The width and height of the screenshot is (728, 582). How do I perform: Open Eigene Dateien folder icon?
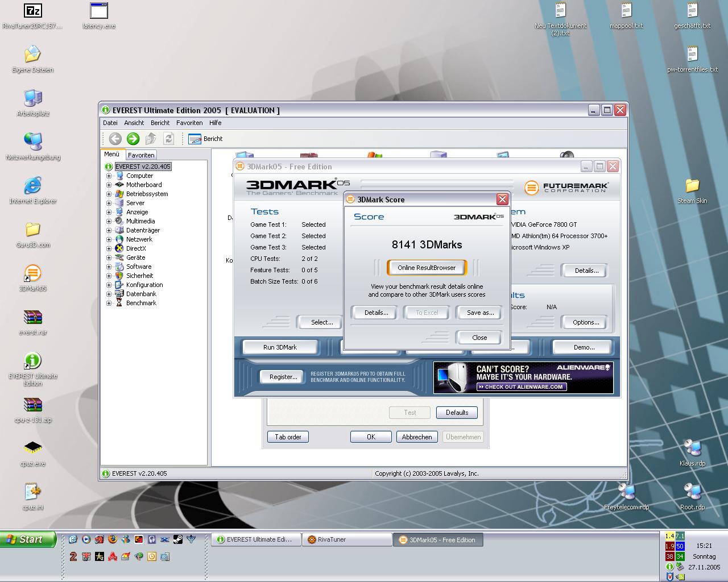32,59
